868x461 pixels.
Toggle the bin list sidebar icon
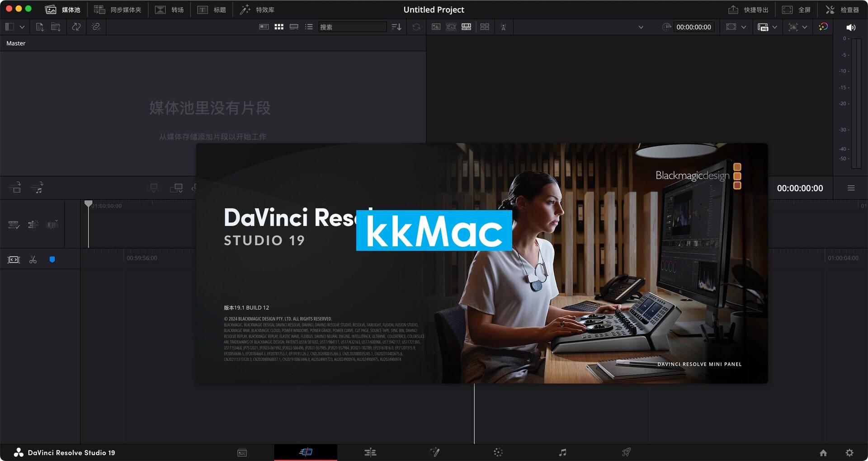(9, 27)
